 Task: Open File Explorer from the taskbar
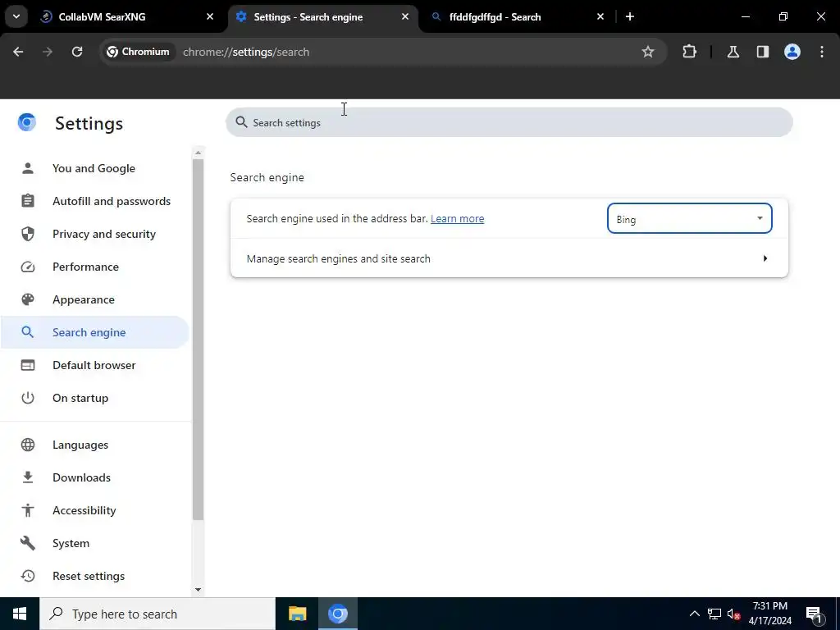[x=297, y=614]
